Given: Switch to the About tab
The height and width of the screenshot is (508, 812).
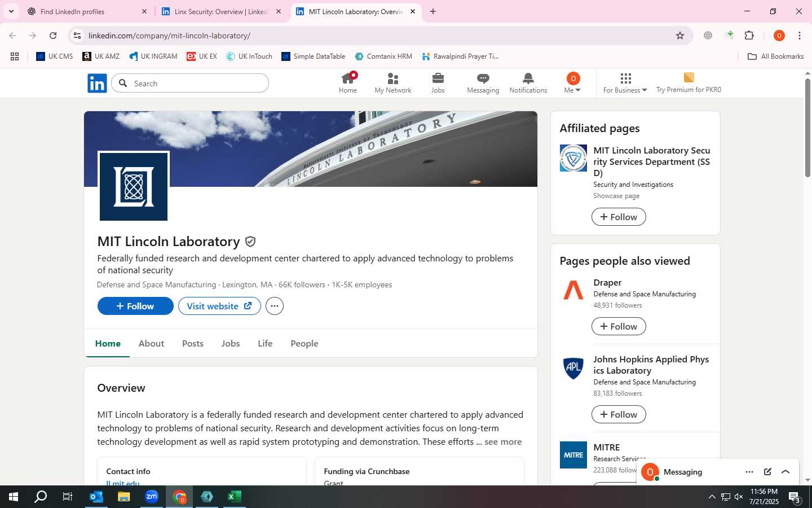Looking at the screenshot, I should pyautogui.click(x=151, y=343).
